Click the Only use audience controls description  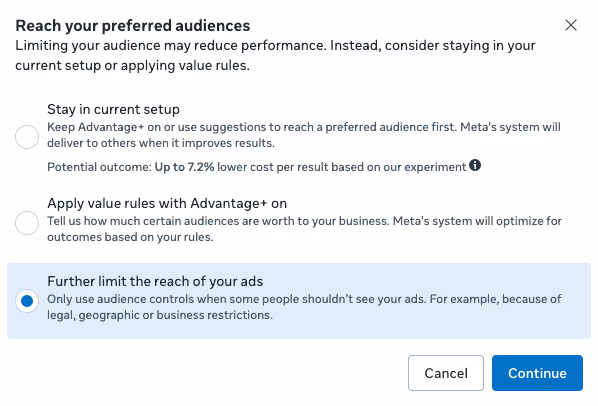point(304,307)
